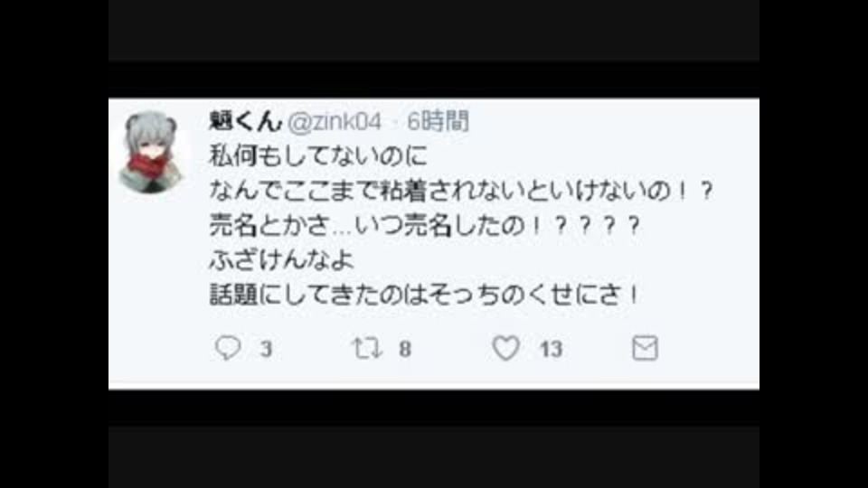Click the empty space right of the envelope icon

(709, 348)
